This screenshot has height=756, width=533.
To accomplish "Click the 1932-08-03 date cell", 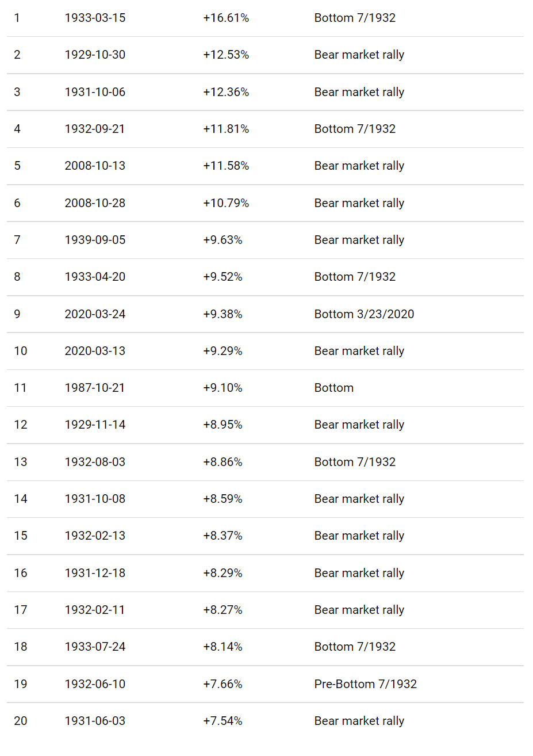I will pyautogui.click(x=95, y=462).
